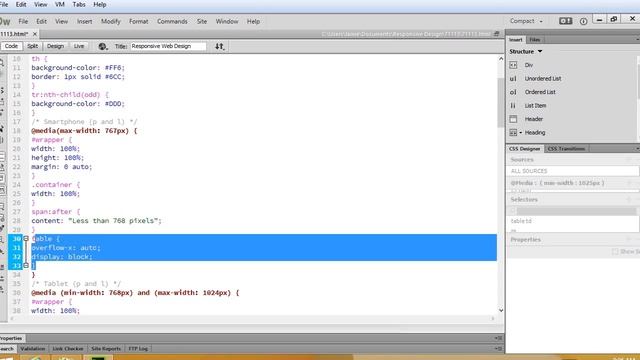Select the Files panel tab
The height and width of the screenshot is (360, 640).
pos(535,40)
